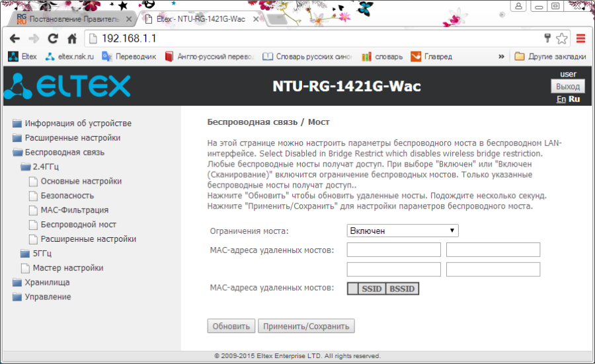Click the Eltex logo in header

tap(67, 86)
